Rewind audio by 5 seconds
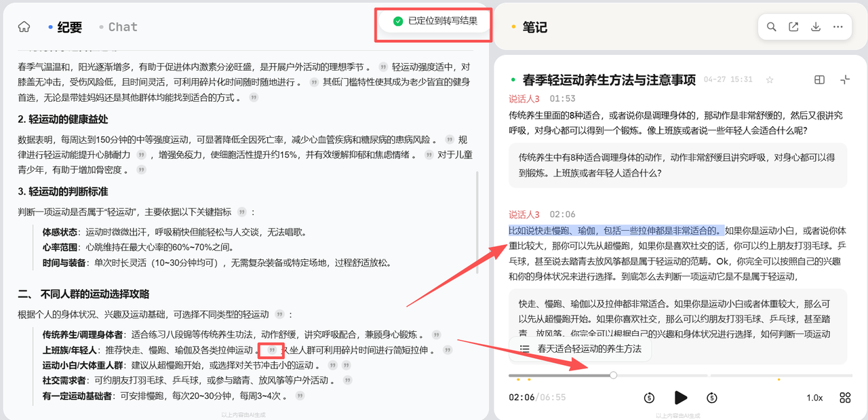868x420 pixels. tap(649, 398)
